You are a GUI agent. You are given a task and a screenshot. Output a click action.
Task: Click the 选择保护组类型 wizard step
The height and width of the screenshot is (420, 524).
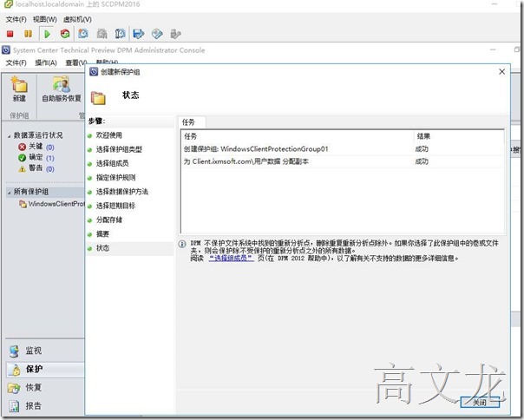click(119, 149)
